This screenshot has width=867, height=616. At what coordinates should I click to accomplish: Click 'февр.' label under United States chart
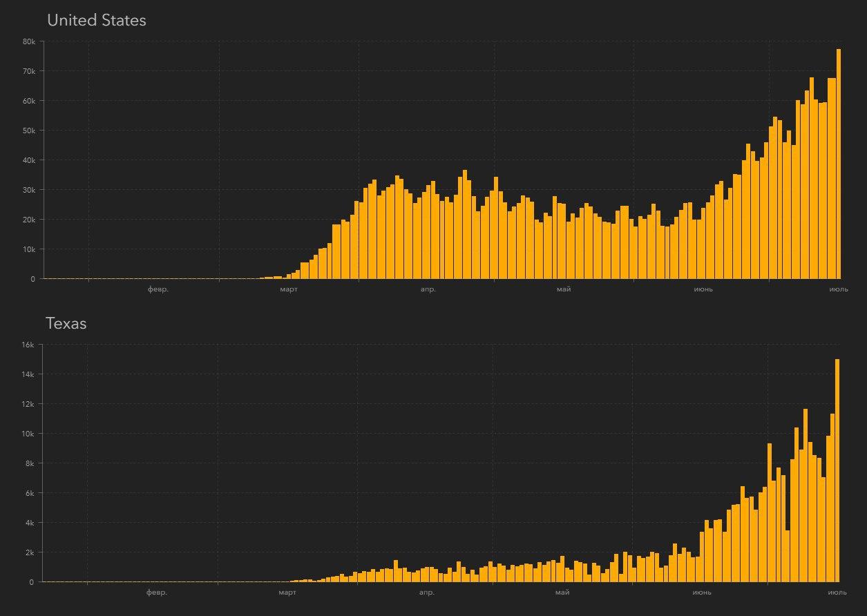(x=158, y=289)
